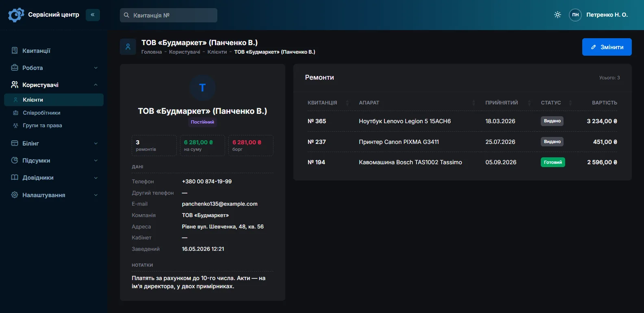Click the Довідники book icon
The height and width of the screenshot is (313, 644).
15,177
